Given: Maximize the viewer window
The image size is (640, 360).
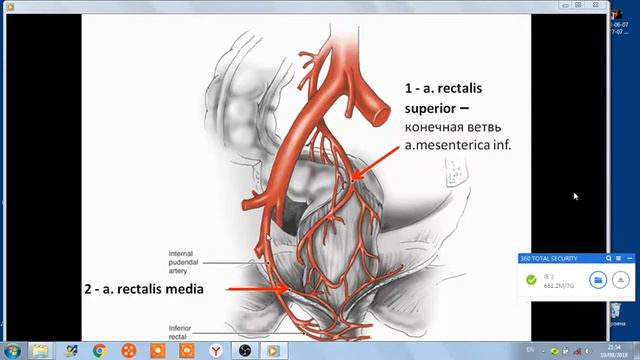Looking at the screenshot, I should coord(578,5).
